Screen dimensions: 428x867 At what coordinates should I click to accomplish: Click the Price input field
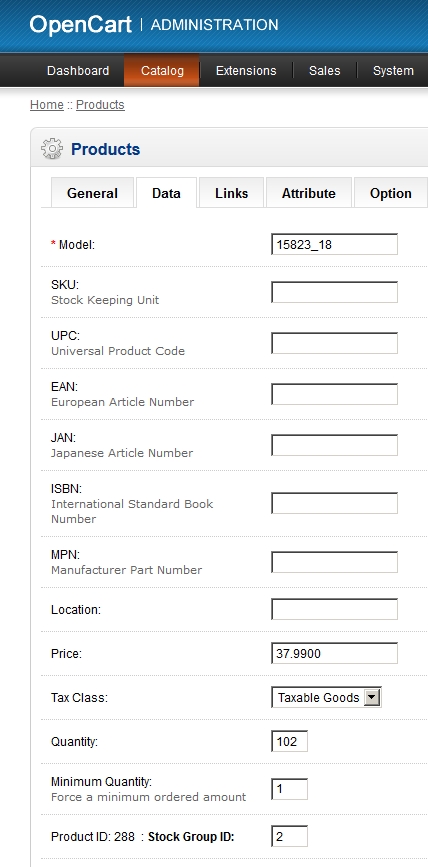[335, 654]
